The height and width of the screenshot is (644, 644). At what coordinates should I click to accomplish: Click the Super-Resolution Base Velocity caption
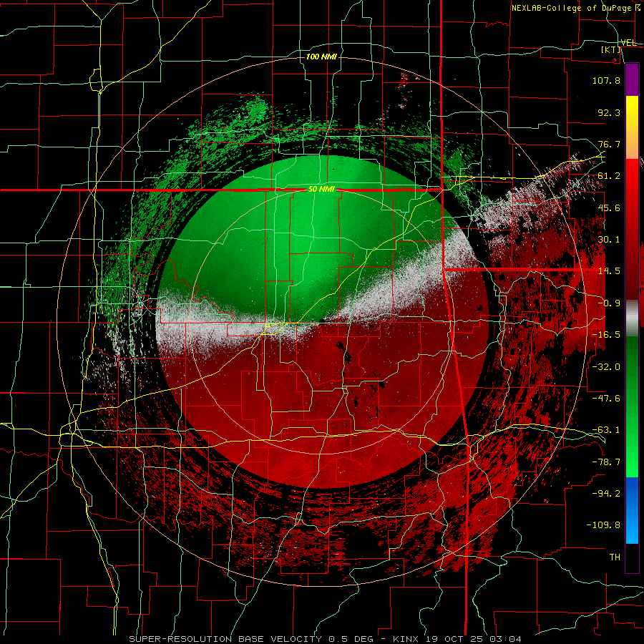325,639
